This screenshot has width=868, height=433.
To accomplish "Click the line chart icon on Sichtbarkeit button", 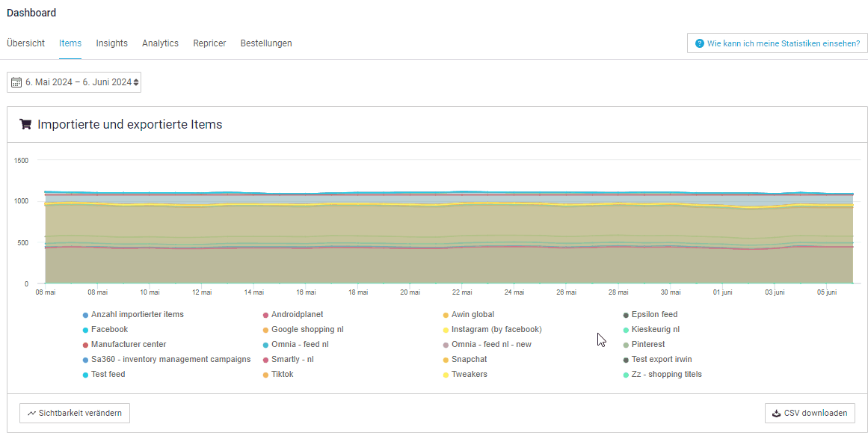I will click(x=30, y=412).
